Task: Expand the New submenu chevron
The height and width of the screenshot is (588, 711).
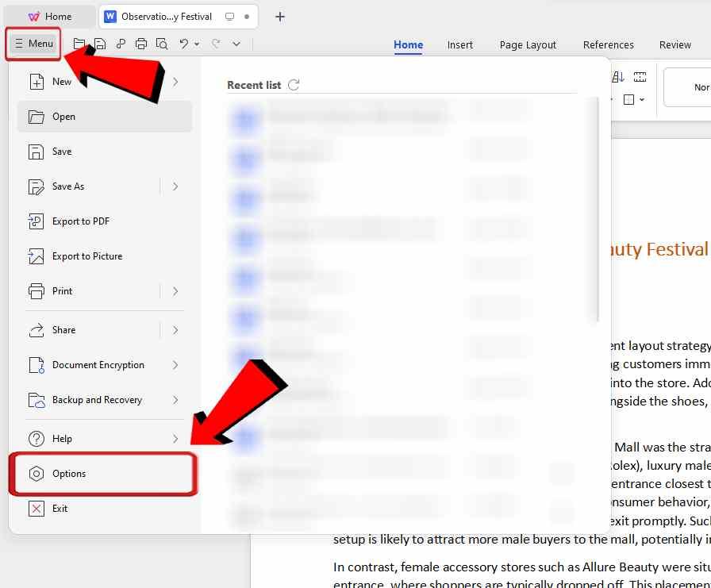Action: pos(175,81)
